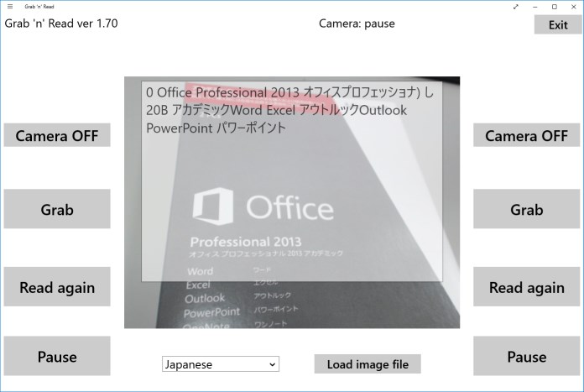Image resolution: width=584 pixels, height=392 pixels.
Task: Click the left Read again button
Action: click(x=57, y=287)
